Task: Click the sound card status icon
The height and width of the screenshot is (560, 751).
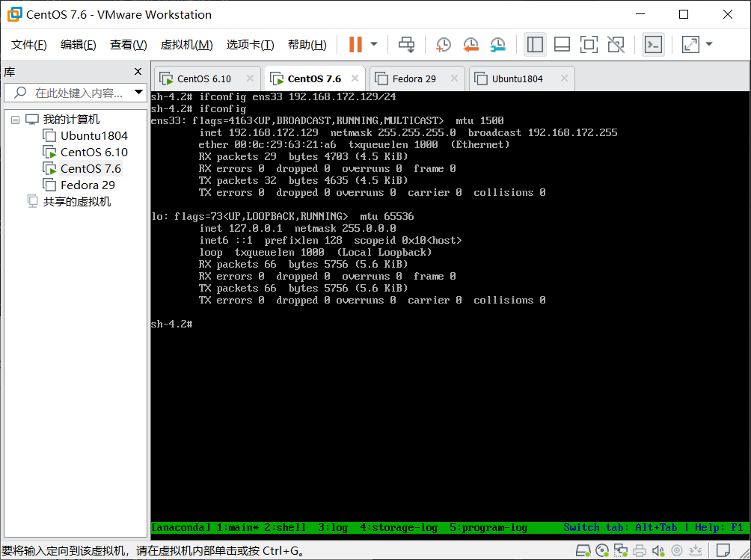Action: click(658, 550)
